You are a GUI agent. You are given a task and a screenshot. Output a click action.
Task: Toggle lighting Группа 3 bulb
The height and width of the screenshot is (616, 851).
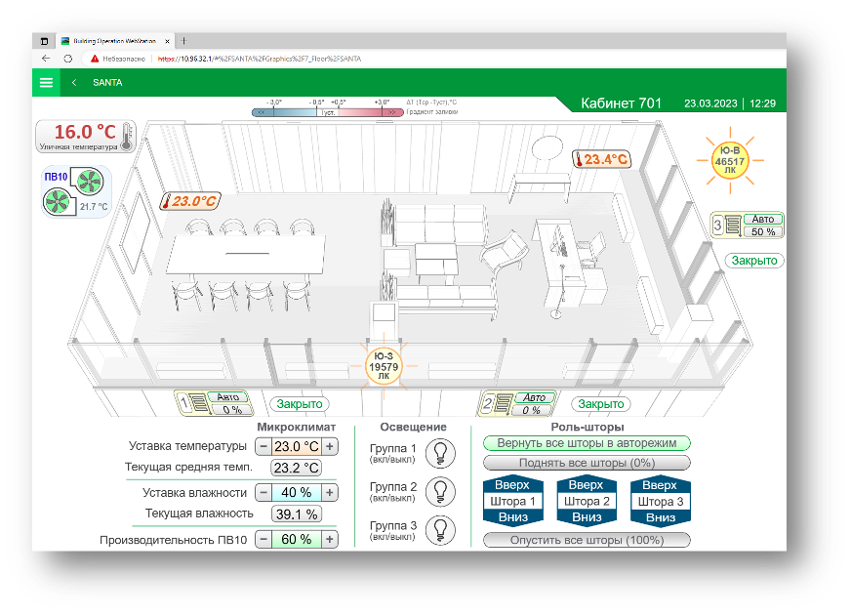click(x=441, y=528)
